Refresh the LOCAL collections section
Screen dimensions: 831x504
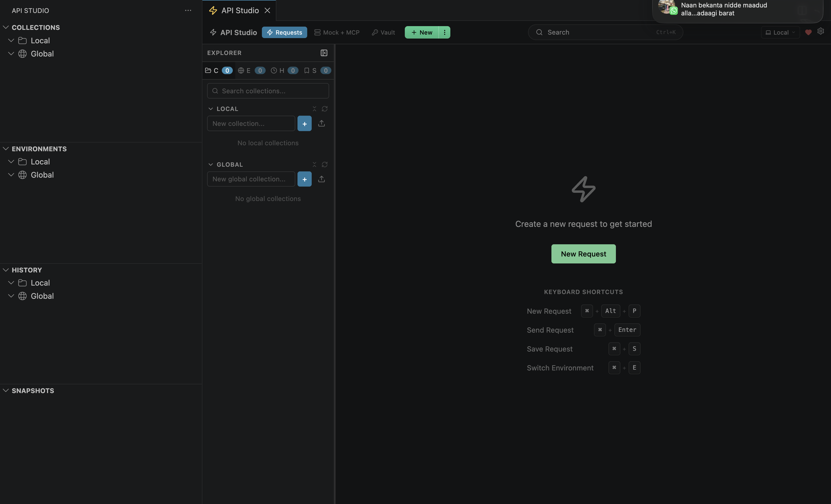click(x=324, y=109)
